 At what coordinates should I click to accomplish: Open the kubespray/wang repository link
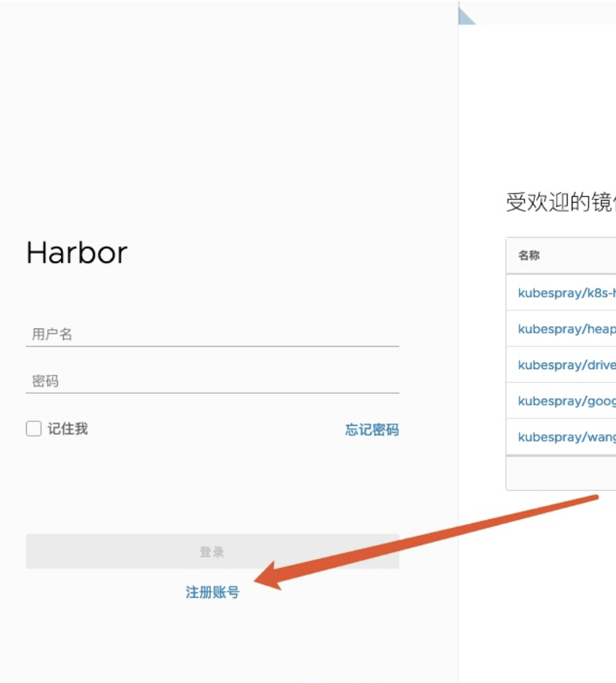[567, 437]
